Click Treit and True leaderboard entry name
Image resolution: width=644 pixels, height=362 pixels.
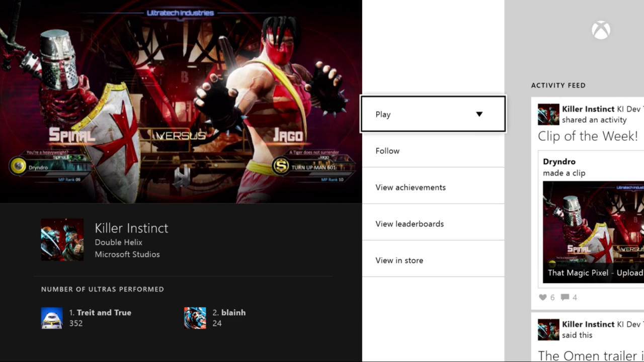[104, 312]
